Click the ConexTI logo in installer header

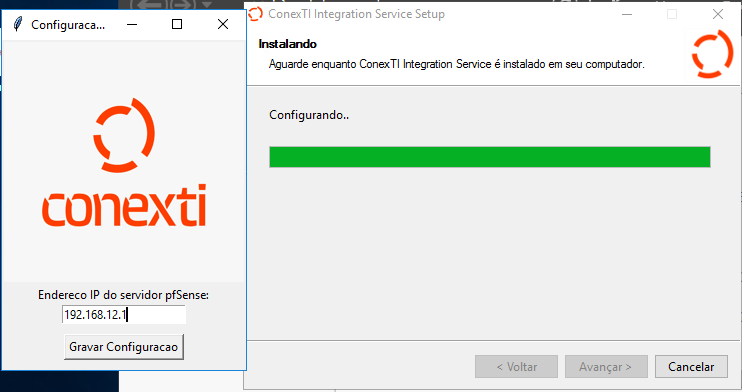click(x=713, y=54)
